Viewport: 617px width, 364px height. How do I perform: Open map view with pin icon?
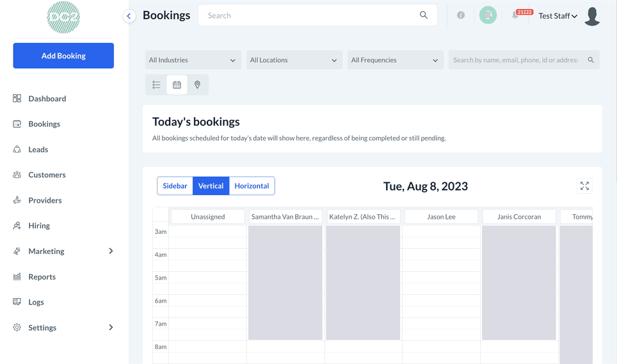197,85
